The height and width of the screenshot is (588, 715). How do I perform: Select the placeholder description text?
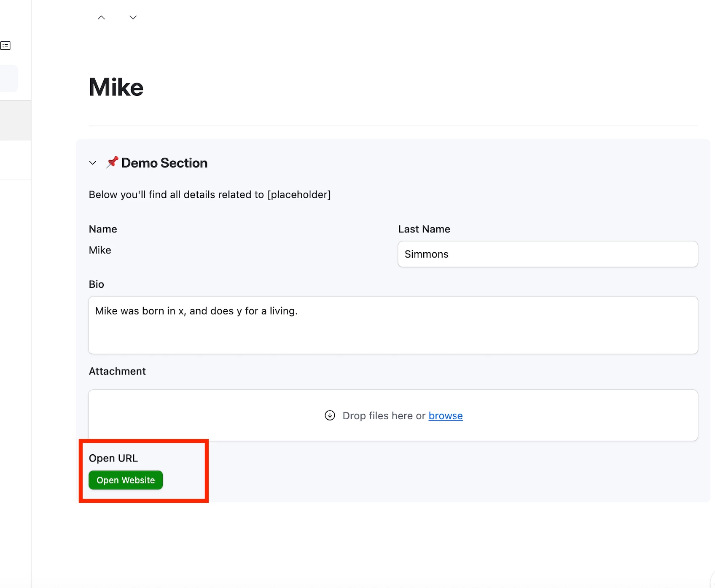pyautogui.click(x=210, y=194)
